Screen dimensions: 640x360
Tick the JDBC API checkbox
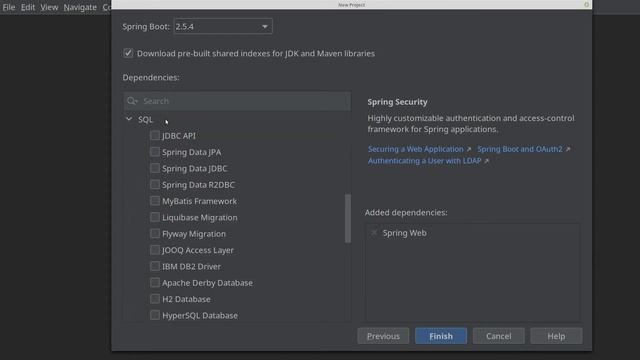[155, 136]
